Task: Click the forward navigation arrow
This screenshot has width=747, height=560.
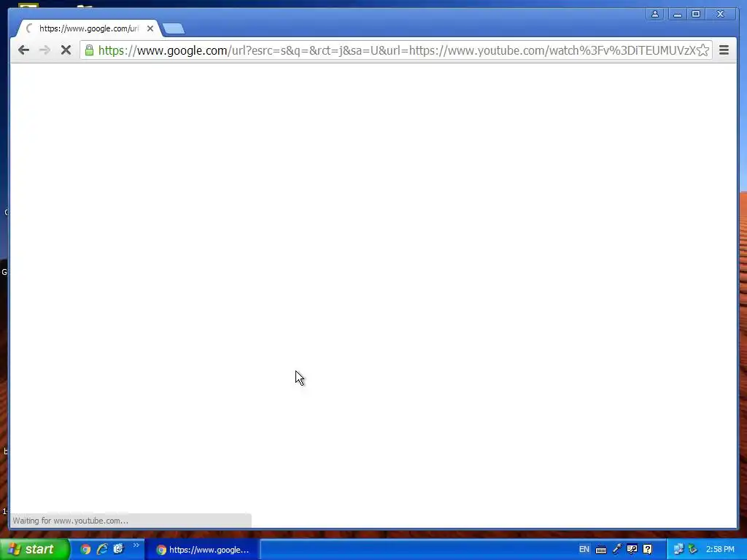Action: click(x=44, y=50)
